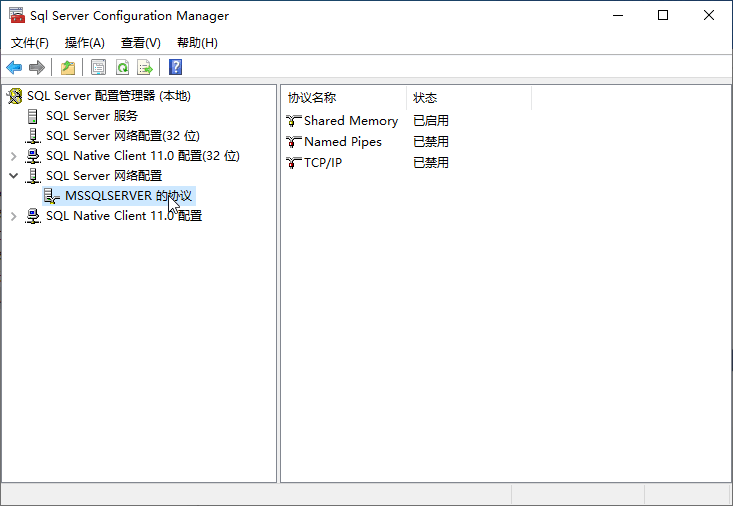This screenshot has width=733, height=506.
Task: Click the SQL Server 网络配置 node icon
Action: [x=33, y=176]
